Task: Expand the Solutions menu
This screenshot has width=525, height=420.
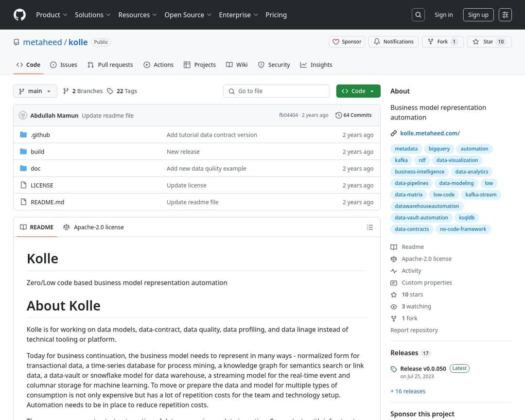Action: pos(92,15)
